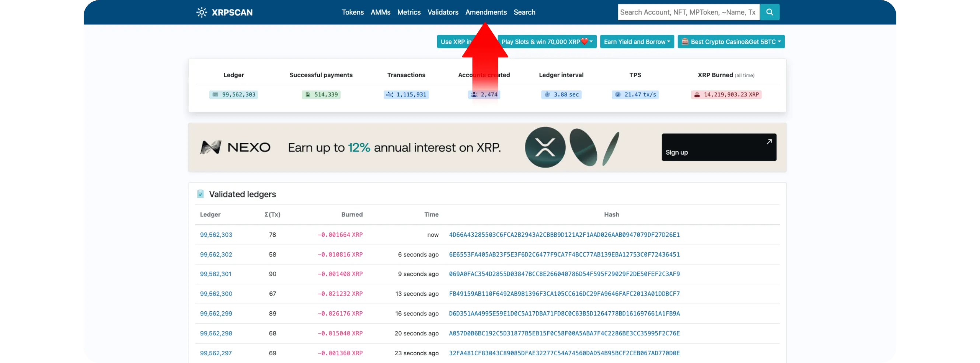This screenshot has height=363, width=980.
Task: Open ledger 99,562,303 link
Action: [x=216, y=235]
